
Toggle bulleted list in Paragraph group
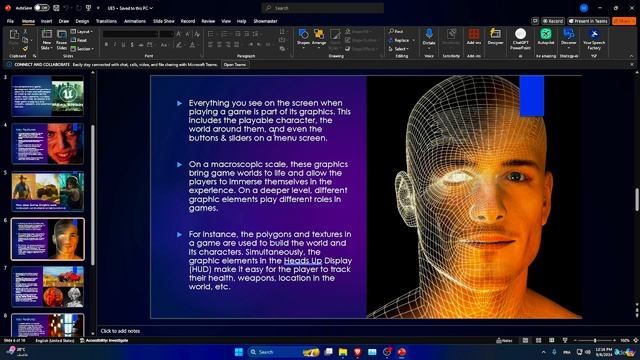[x=211, y=34]
